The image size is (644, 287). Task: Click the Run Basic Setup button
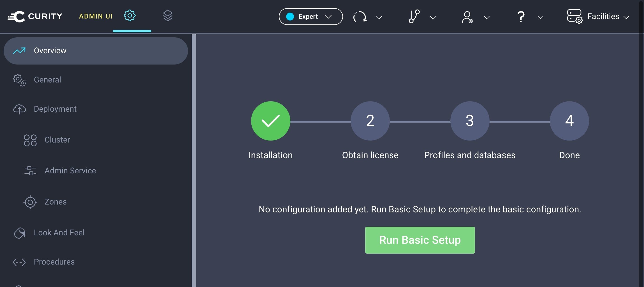[x=420, y=240]
